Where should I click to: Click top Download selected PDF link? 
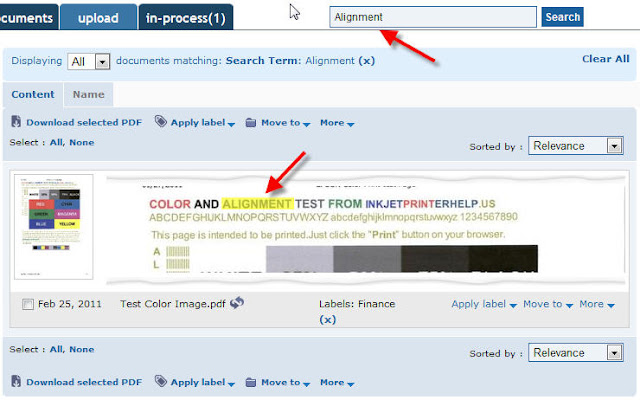(x=84, y=122)
